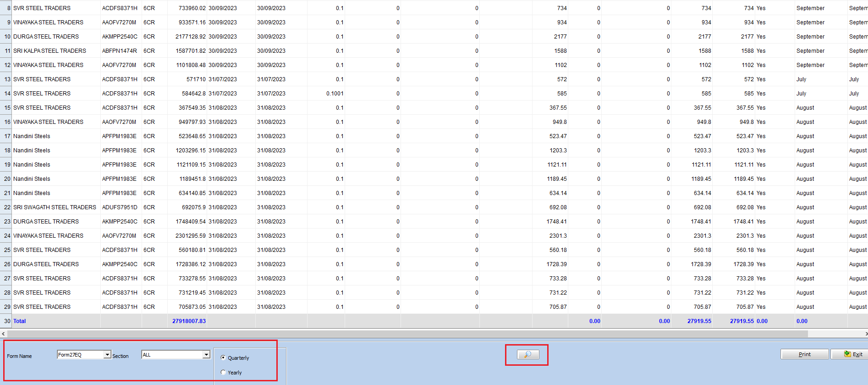Select the amount 1101808.48 cell
This screenshot has height=385, width=868.
click(187, 65)
